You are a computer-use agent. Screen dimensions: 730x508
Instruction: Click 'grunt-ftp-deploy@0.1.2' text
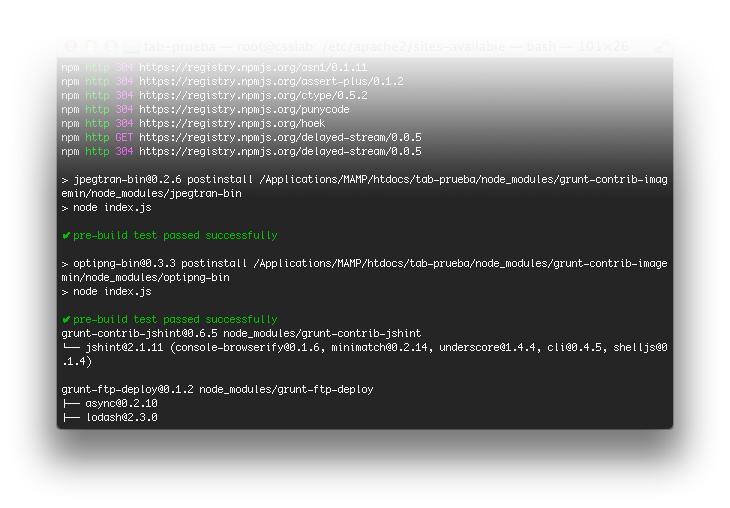click(x=127, y=389)
